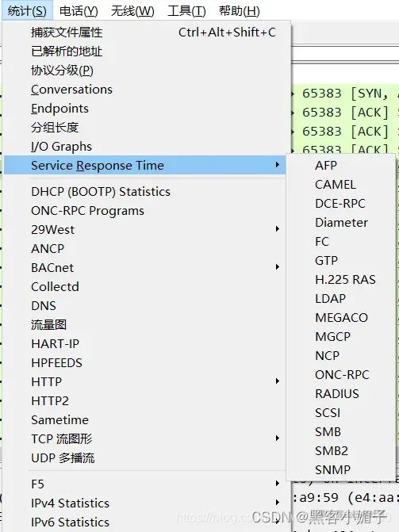Click packet row with 65383 [SYN,
The width and height of the screenshot is (399, 532).
tap(345, 94)
